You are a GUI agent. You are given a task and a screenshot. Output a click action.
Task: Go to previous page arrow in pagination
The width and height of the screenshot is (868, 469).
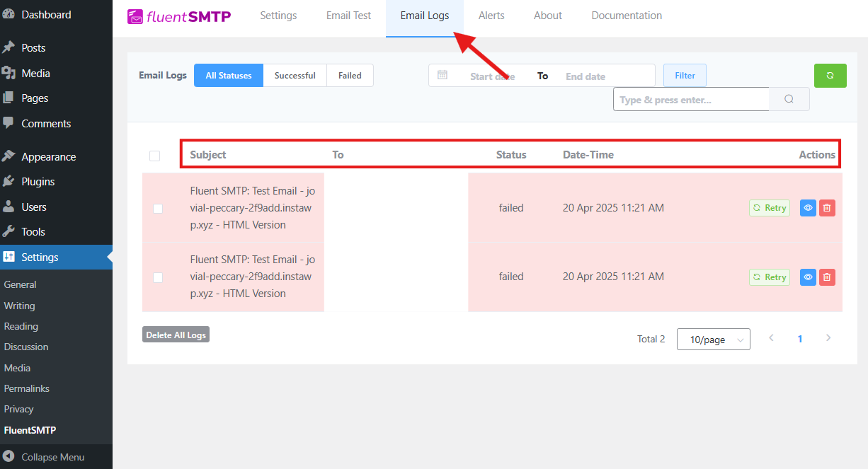coord(772,338)
